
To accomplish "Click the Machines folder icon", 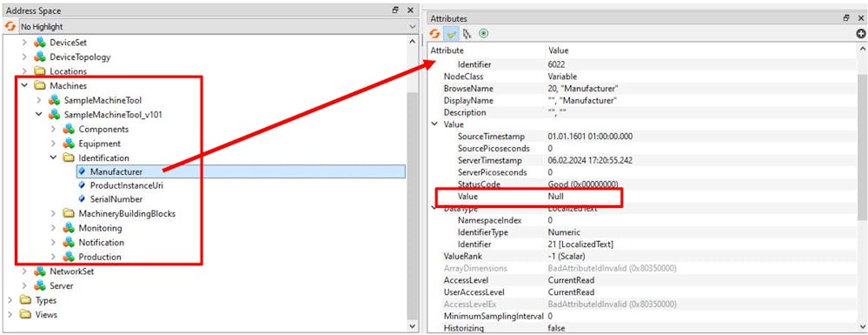I will coord(39,85).
